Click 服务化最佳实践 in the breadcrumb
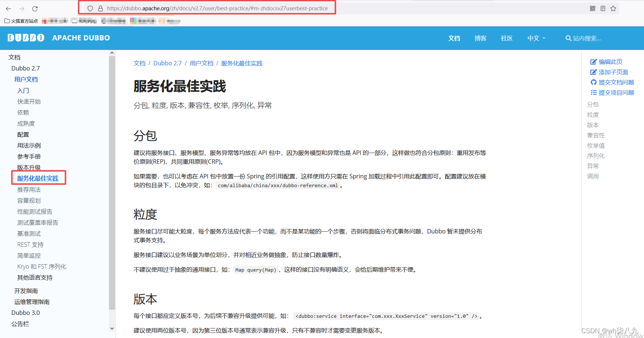 242,63
